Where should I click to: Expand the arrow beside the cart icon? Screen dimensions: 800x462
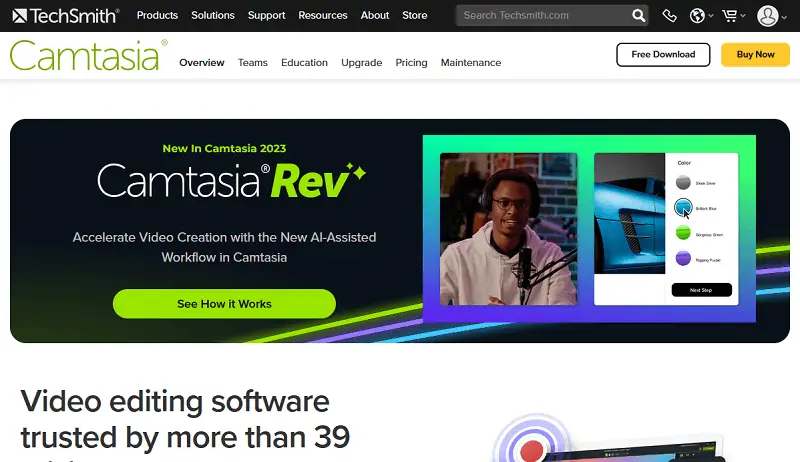pos(743,16)
